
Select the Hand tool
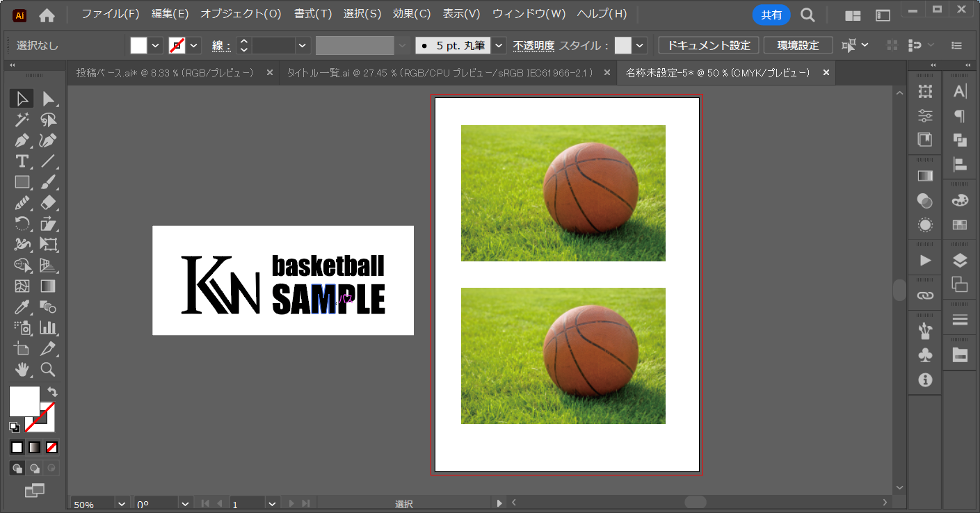click(22, 369)
